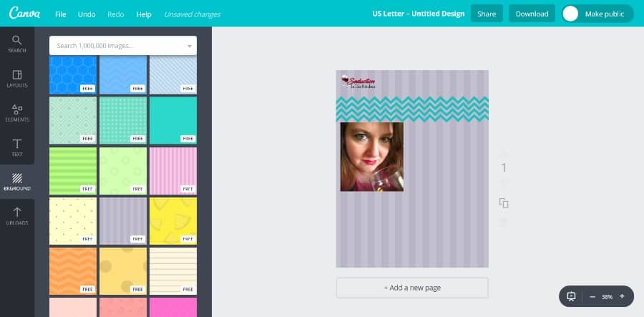Apply the green horizontal stripes background
This screenshot has width=644, height=317.
(73, 171)
